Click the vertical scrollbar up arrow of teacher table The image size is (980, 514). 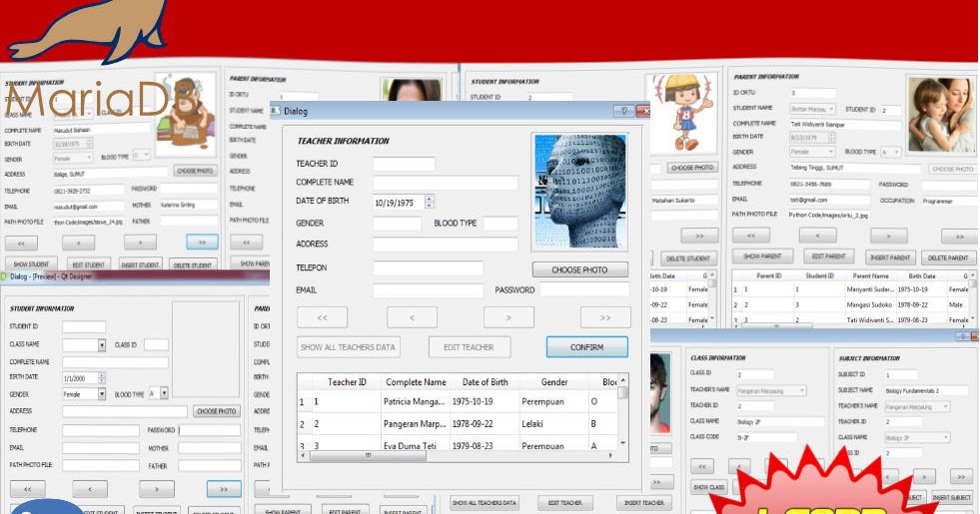point(622,380)
